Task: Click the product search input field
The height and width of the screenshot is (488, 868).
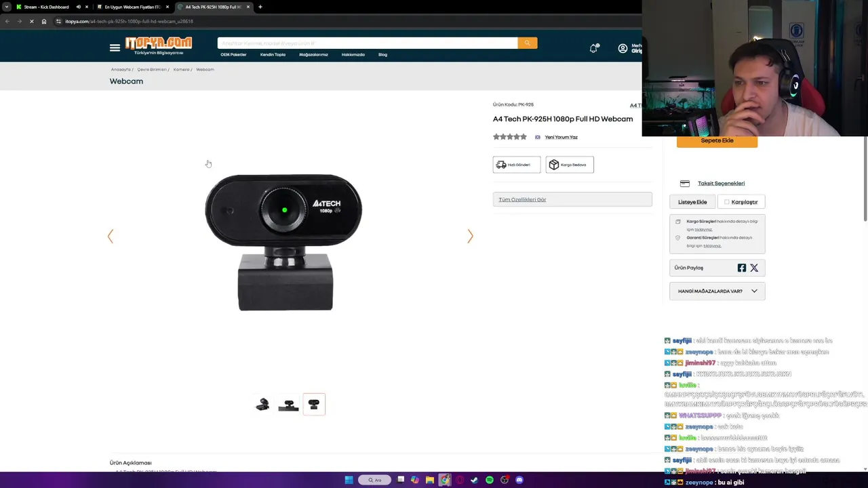Action: [368, 43]
